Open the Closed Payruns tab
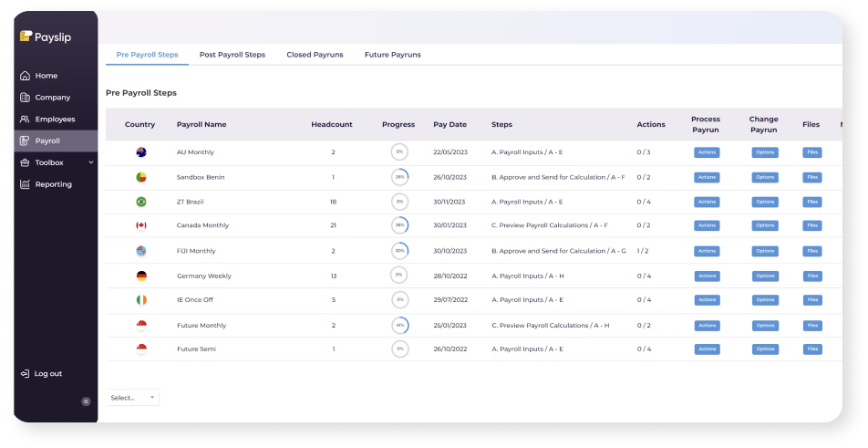The width and height of the screenshot is (868, 448). [x=315, y=55]
